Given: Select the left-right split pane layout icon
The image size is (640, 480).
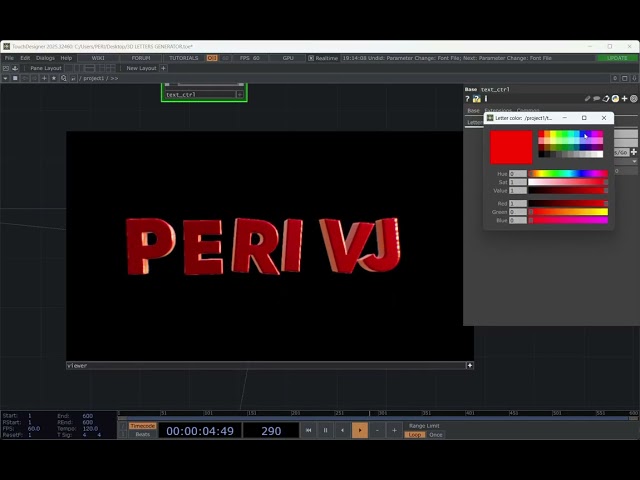Looking at the screenshot, I should (x=79, y=68).
